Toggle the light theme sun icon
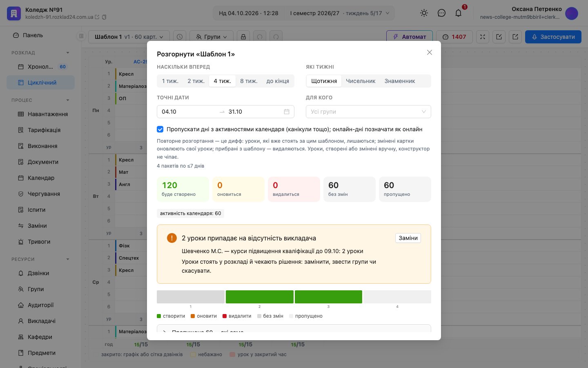Screen dimensions: 588x368 (x=424, y=13)
